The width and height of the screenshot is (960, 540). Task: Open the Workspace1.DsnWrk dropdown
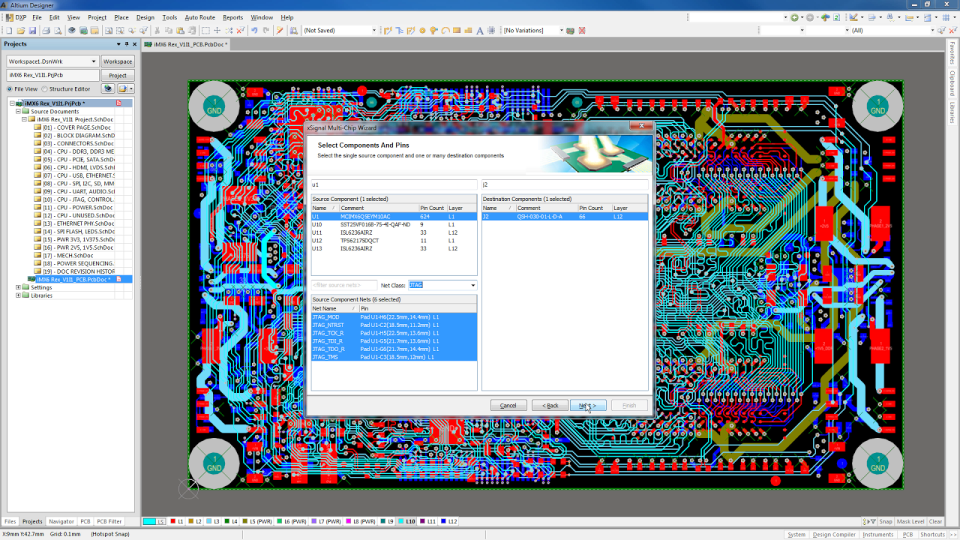click(x=93, y=61)
